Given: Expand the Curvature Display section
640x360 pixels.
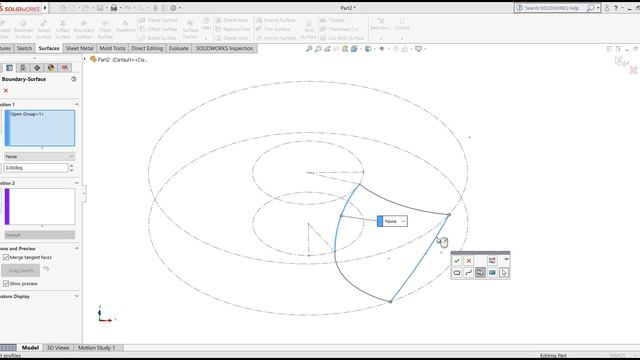Looking at the screenshot, I should click(x=77, y=296).
